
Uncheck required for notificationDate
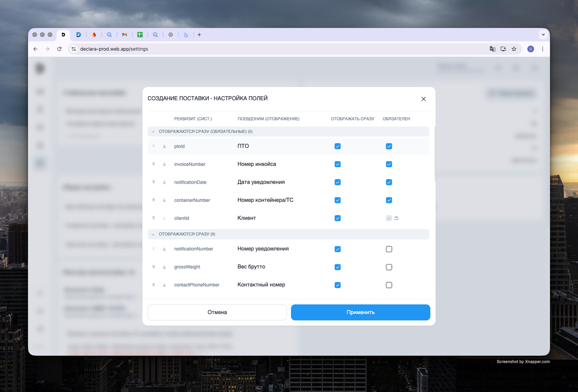point(389,182)
